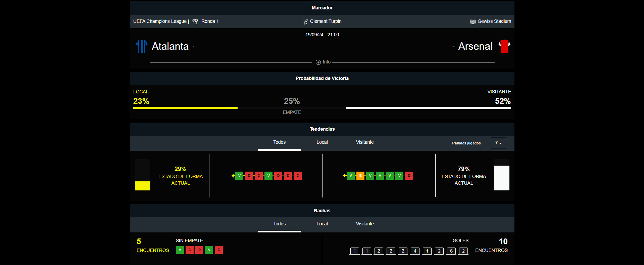
Task: Click the shirt icon beside Ronda 1
Action: pos(195,21)
